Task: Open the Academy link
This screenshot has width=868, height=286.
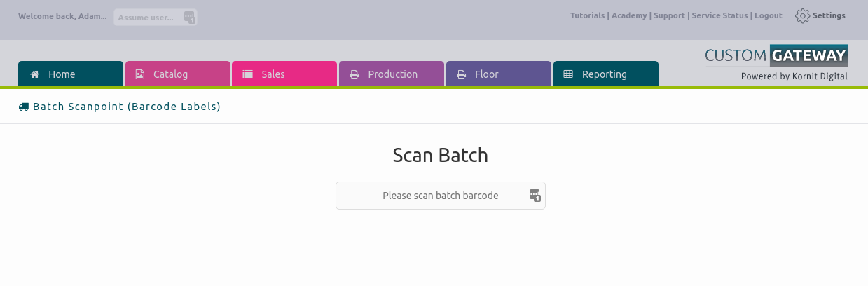Action: (x=629, y=15)
